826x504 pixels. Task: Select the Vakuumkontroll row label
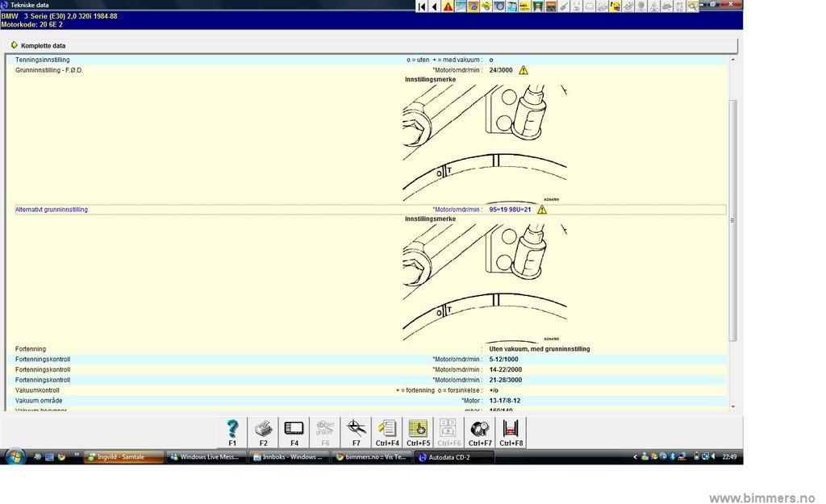tap(37, 391)
